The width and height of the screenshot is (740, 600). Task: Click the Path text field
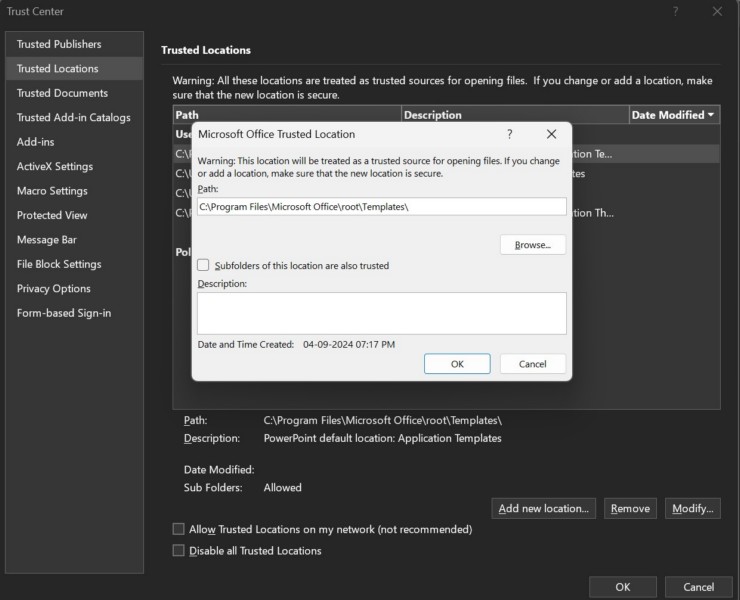[x=381, y=207]
